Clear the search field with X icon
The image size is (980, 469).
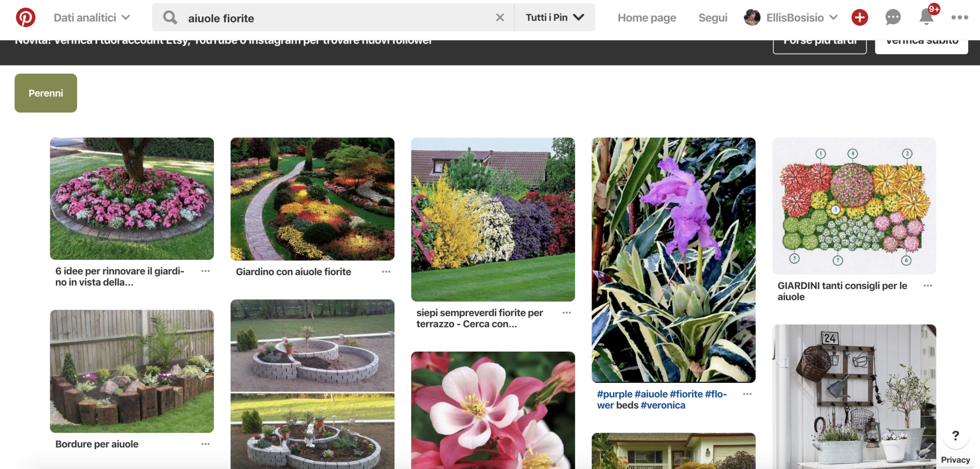(500, 18)
